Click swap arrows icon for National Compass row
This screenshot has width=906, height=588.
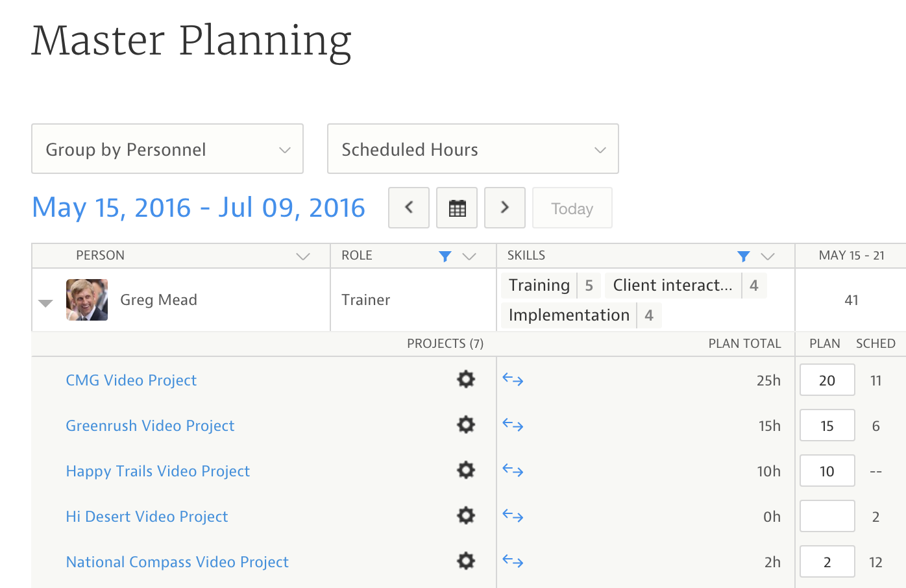click(x=513, y=561)
